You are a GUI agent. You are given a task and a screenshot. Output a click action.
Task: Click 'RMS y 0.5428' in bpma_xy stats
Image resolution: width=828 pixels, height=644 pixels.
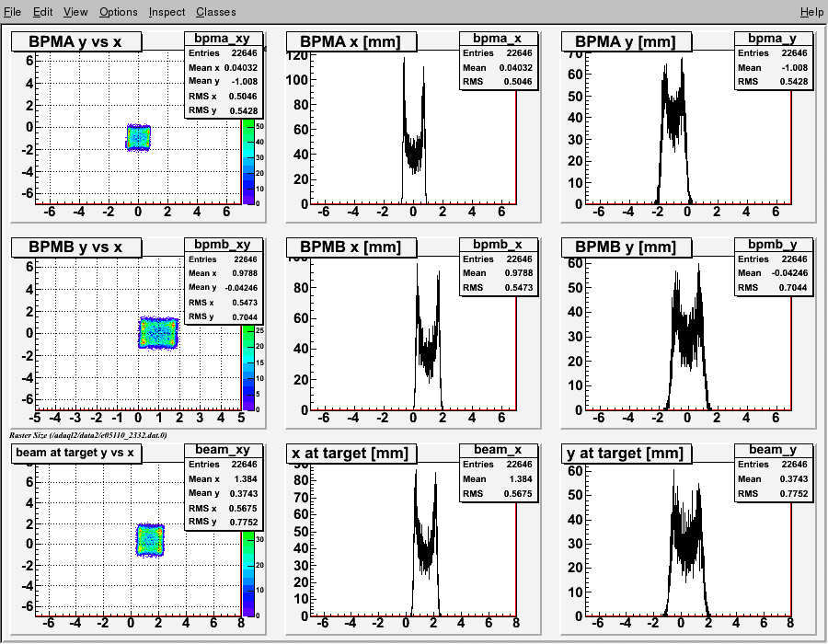(x=223, y=110)
